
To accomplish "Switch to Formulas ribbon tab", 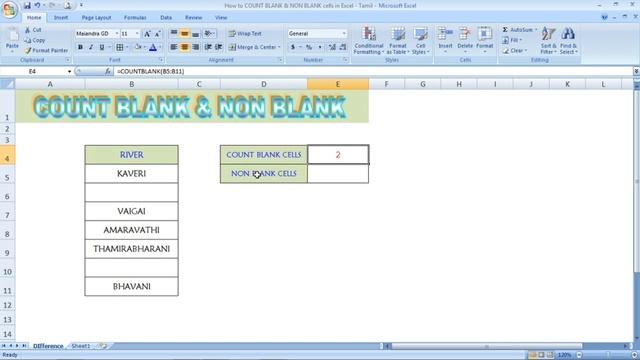I will tap(135, 18).
